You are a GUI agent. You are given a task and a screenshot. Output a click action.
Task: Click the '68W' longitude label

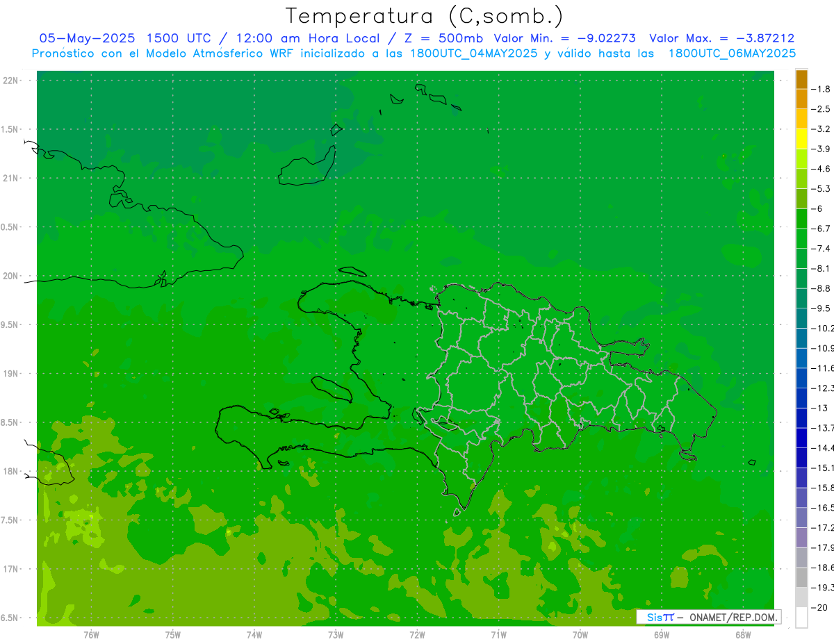pos(742,634)
